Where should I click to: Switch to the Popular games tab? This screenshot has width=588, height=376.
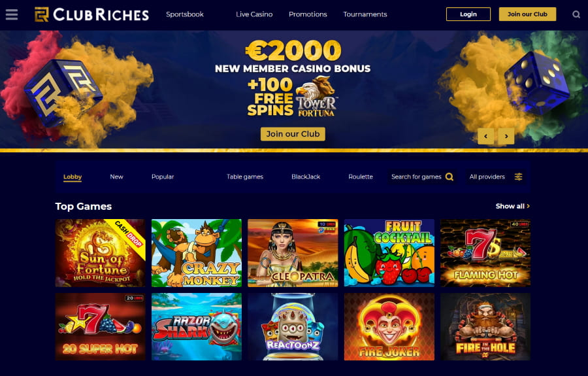click(163, 177)
